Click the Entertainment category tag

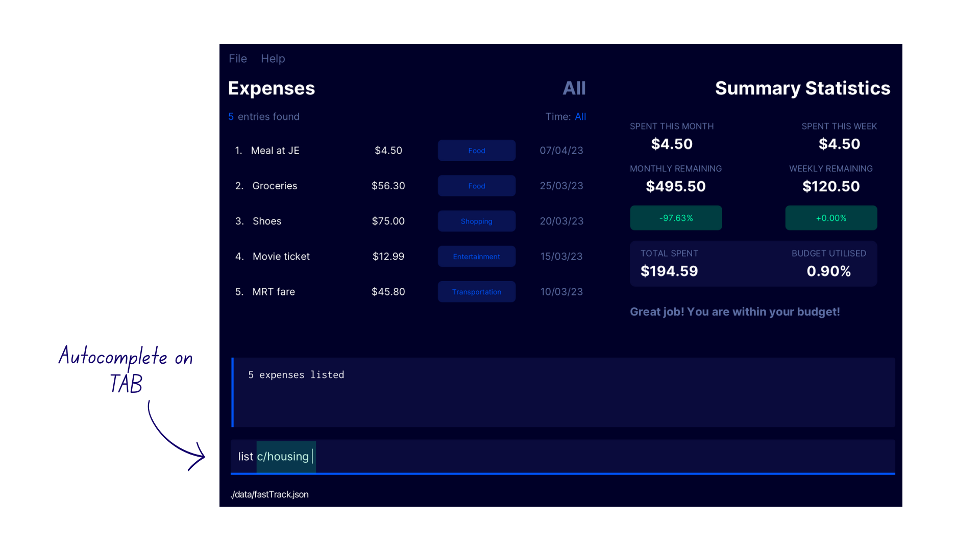(x=477, y=256)
